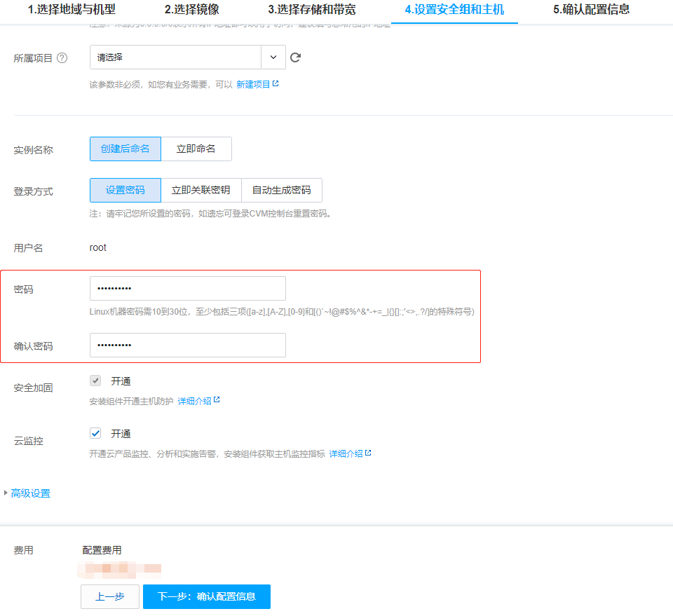Go to step 2.选择镜像
The image size is (673, 616).
(x=192, y=9)
